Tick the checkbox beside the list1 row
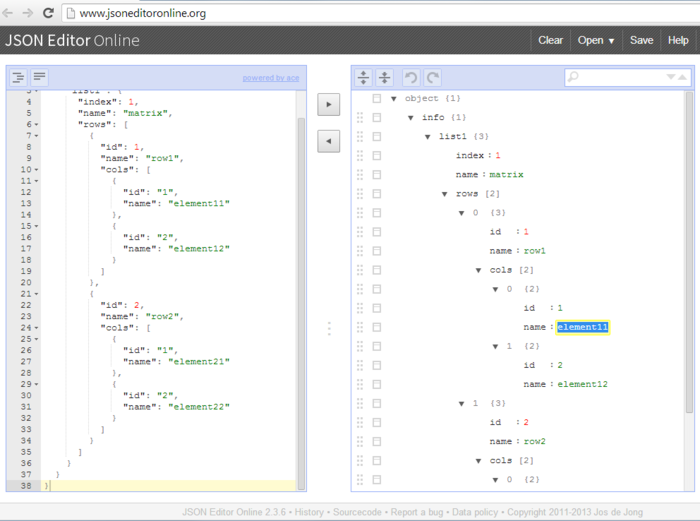The image size is (700, 521). point(376,137)
